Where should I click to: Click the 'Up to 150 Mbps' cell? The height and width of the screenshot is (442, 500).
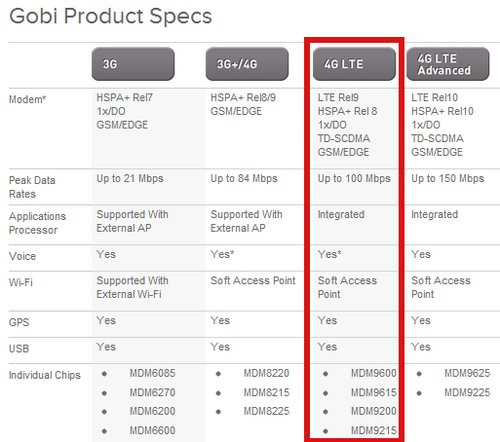coord(448,179)
